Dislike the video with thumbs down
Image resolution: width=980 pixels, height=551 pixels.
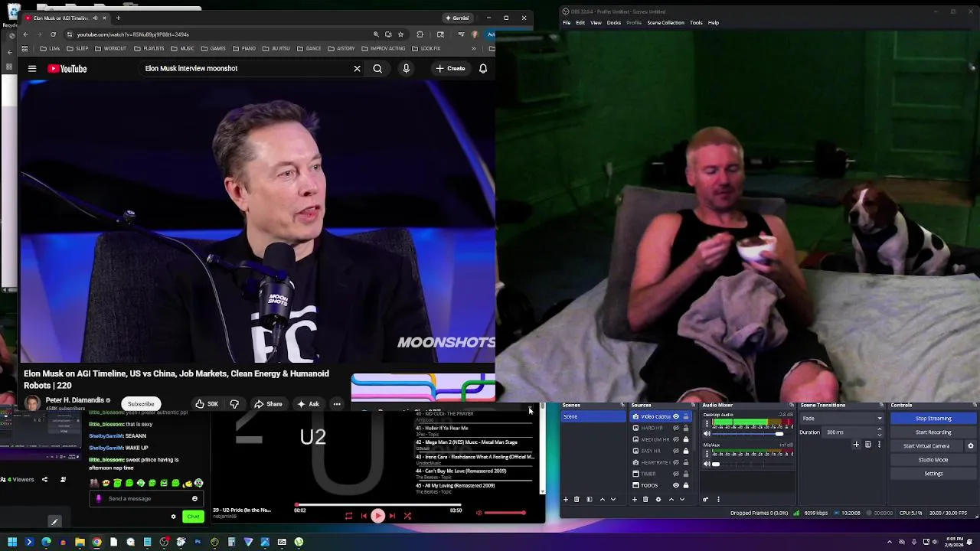point(234,404)
